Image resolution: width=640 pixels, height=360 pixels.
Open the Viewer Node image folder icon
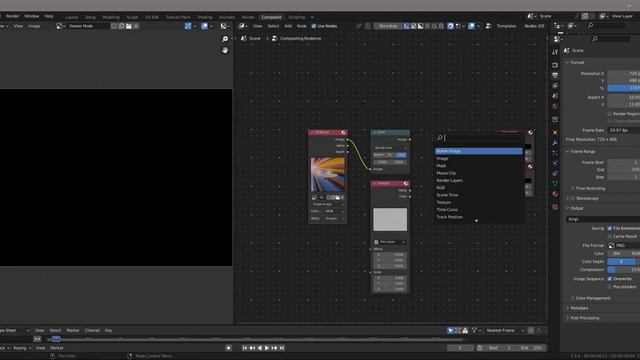click(129, 26)
